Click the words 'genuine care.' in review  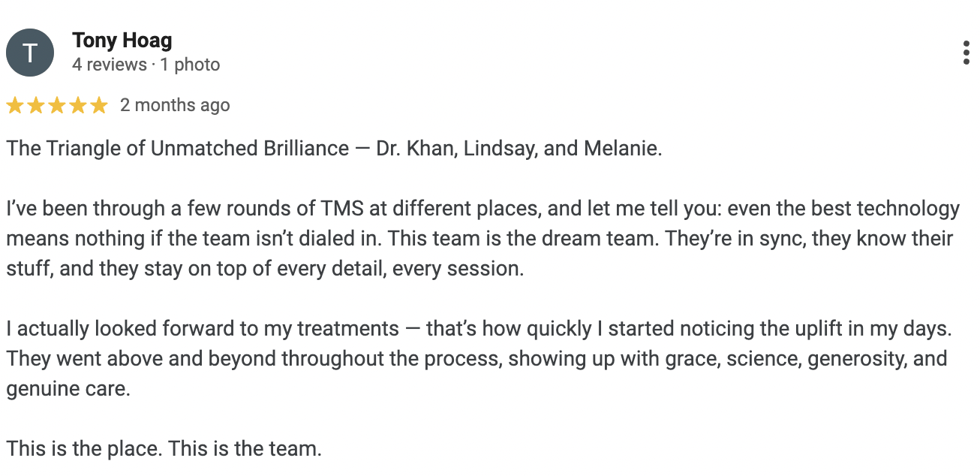68,390
